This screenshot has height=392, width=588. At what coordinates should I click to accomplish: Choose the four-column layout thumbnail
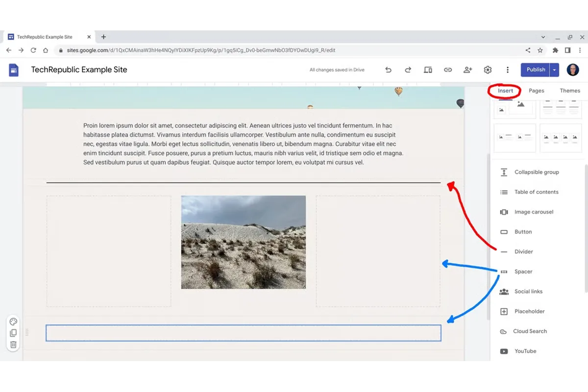coord(561,138)
